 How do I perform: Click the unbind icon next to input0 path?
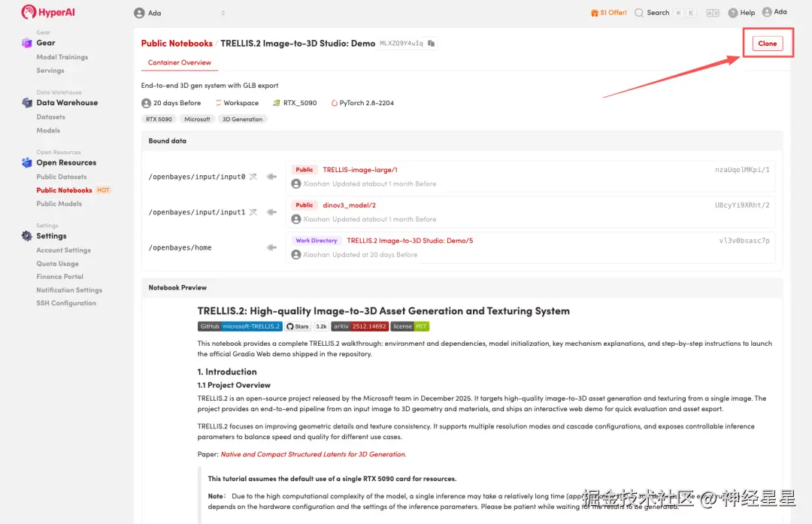pyautogui.click(x=253, y=177)
